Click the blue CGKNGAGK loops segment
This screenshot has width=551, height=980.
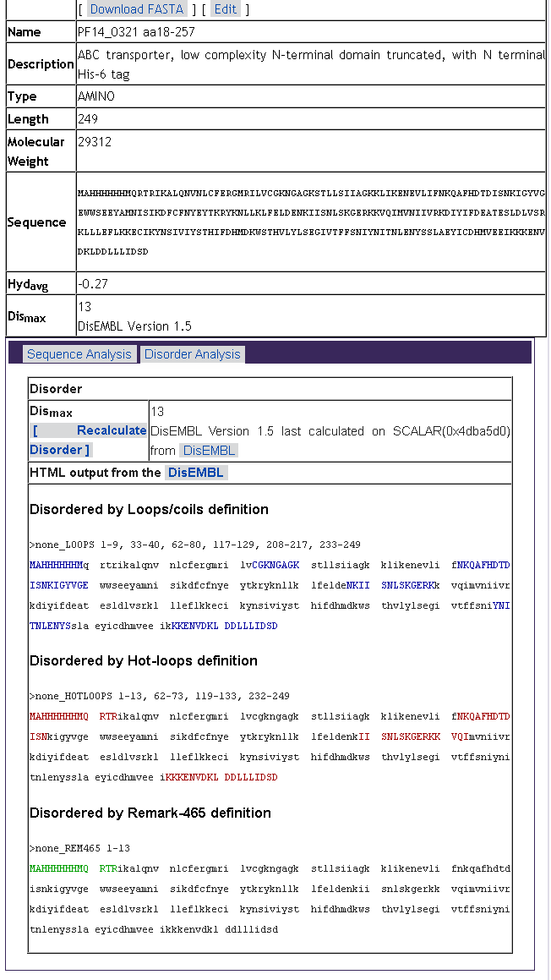(x=275, y=565)
